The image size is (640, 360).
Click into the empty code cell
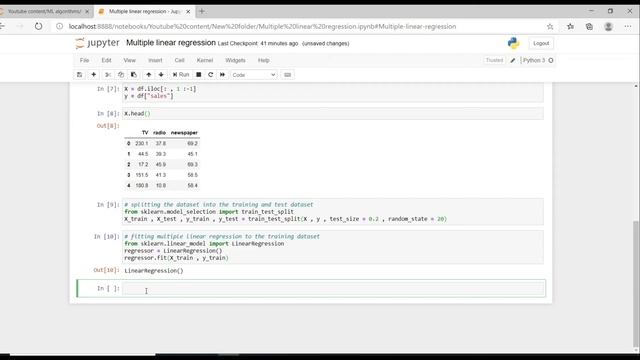333,289
